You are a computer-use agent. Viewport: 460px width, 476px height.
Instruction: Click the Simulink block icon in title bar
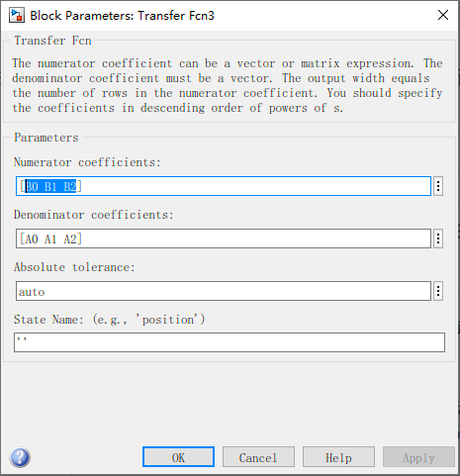click(x=17, y=16)
